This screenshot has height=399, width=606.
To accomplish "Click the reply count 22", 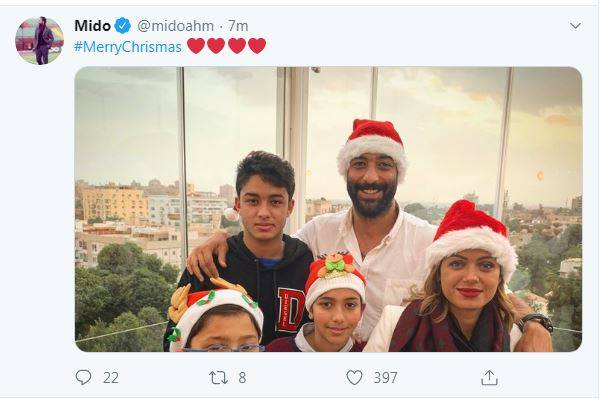I will (111, 377).
